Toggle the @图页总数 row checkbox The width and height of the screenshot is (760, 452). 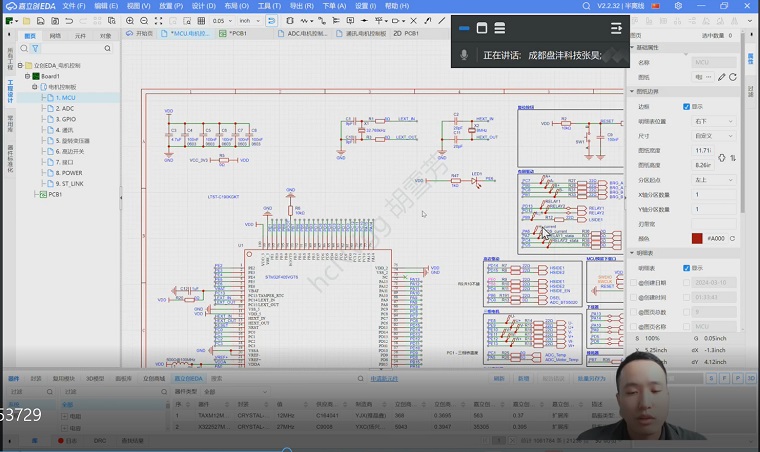click(x=633, y=312)
